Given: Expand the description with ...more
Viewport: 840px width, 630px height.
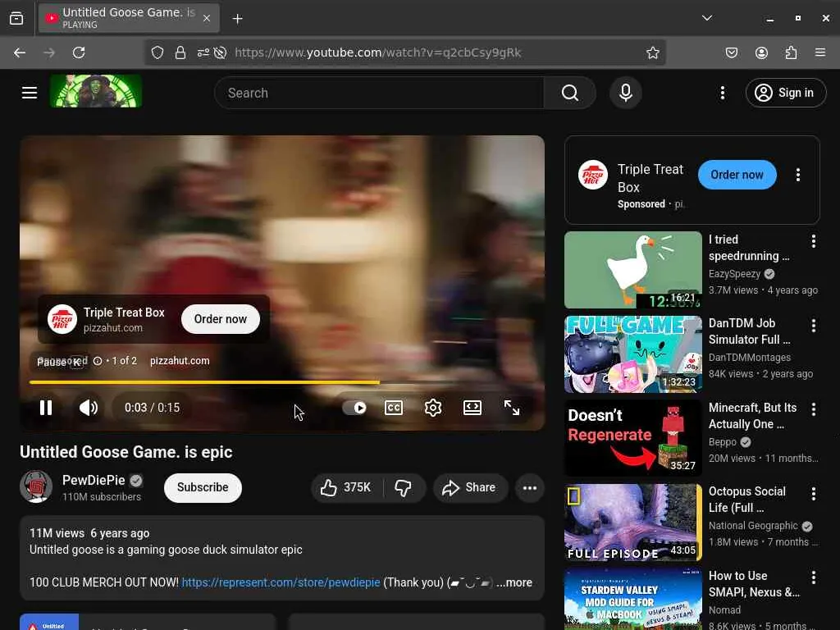Looking at the screenshot, I should (x=514, y=582).
